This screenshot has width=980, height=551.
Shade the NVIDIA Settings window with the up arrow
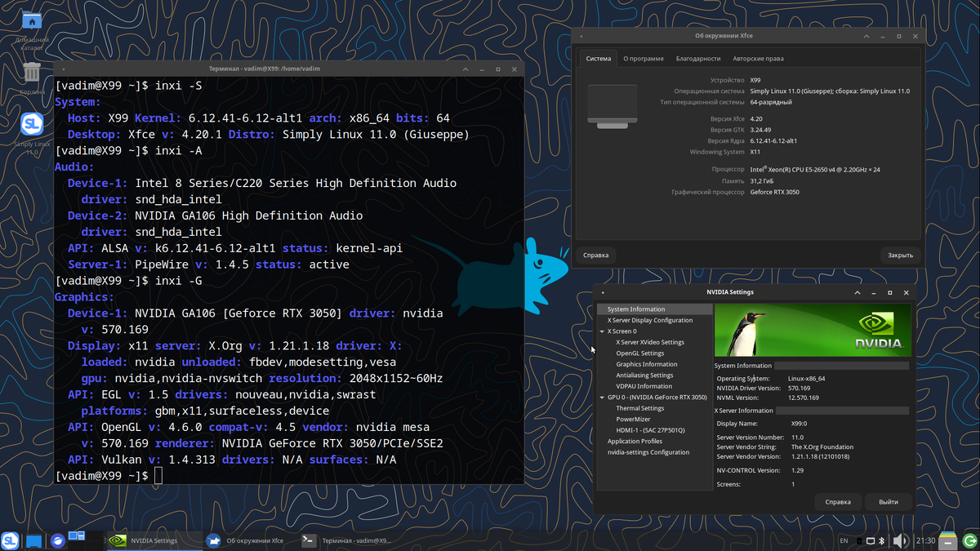[x=857, y=292]
